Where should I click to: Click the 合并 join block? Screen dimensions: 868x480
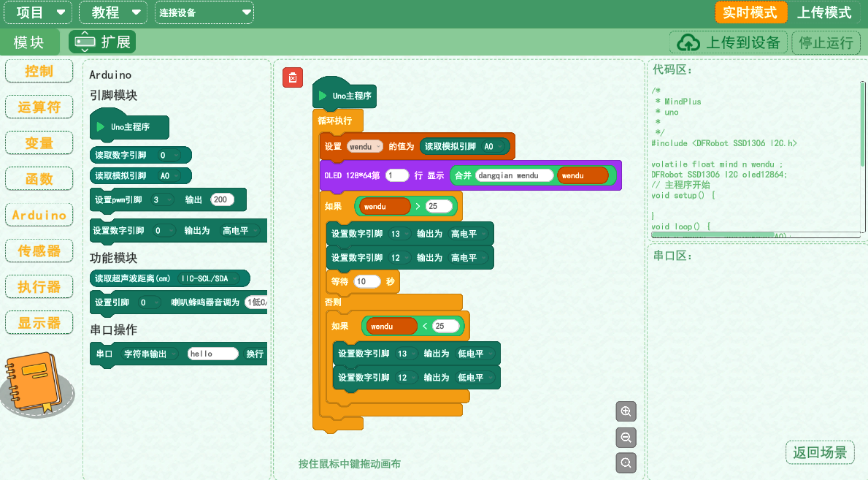coord(533,175)
